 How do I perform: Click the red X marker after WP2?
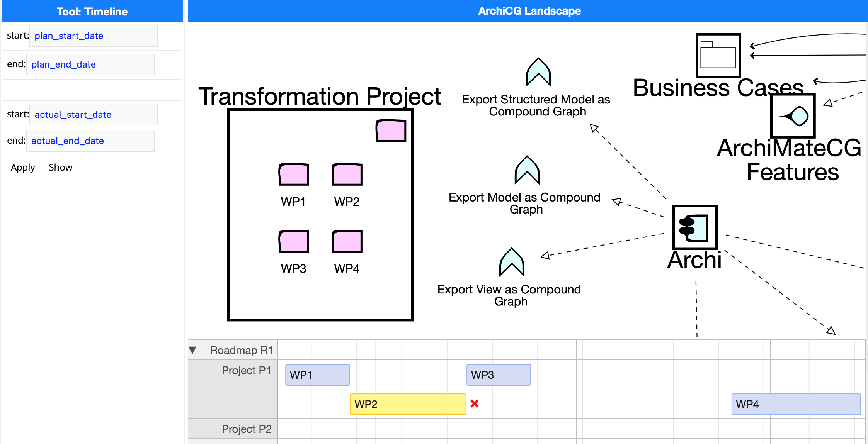pyautogui.click(x=475, y=403)
